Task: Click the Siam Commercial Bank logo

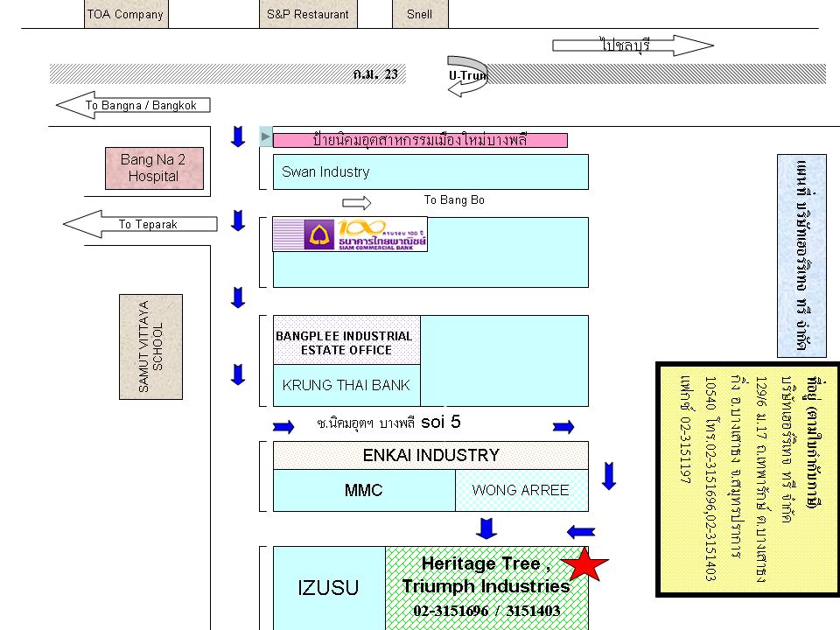Action: (350, 234)
